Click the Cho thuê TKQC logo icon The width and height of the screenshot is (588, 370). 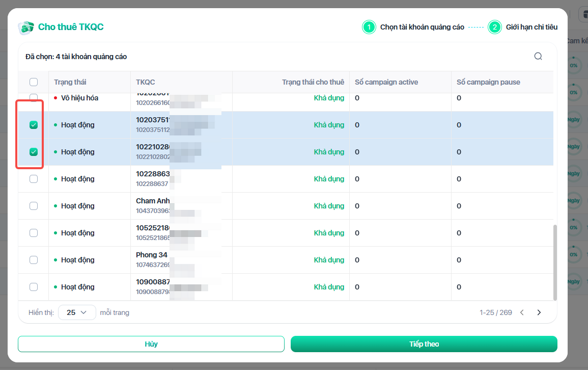(25, 27)
